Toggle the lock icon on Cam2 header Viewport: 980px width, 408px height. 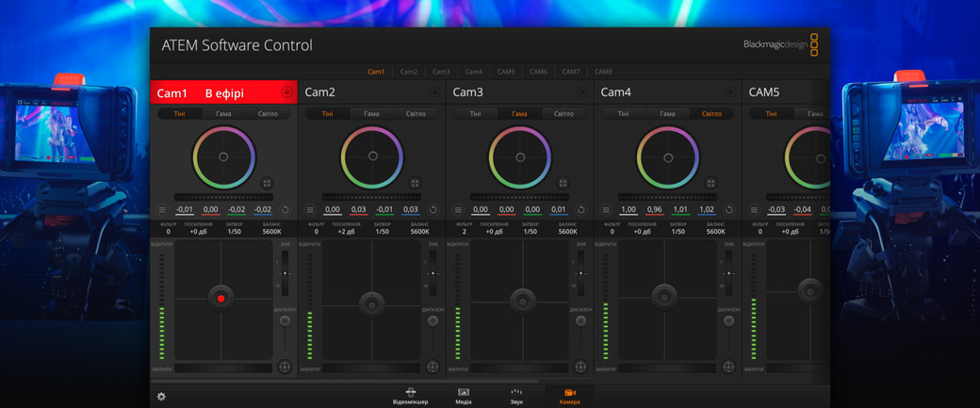click(x=434, y=92)
